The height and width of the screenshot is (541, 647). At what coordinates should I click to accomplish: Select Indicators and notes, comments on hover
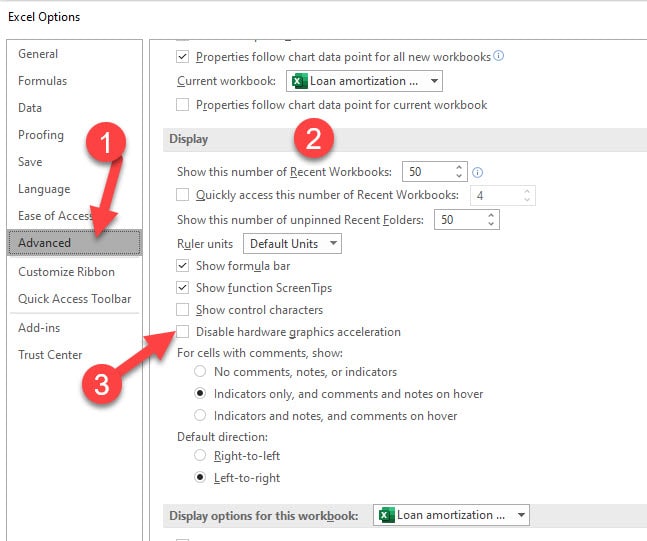200,415
